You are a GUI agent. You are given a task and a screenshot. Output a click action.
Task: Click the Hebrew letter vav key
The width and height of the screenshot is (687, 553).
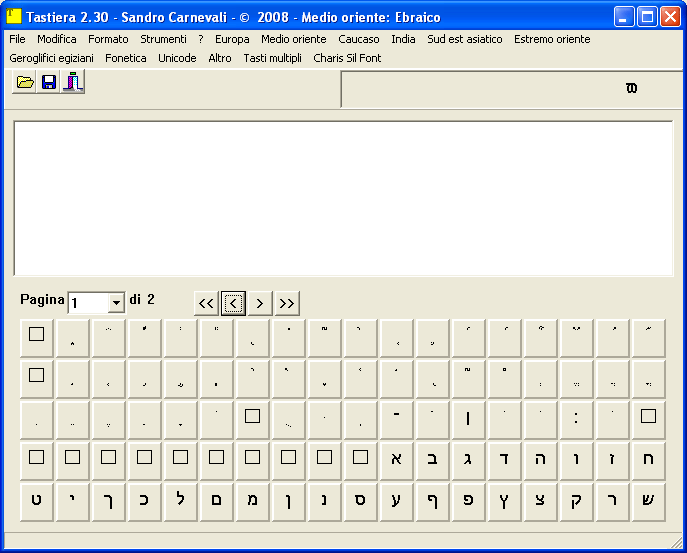[576, 459]
